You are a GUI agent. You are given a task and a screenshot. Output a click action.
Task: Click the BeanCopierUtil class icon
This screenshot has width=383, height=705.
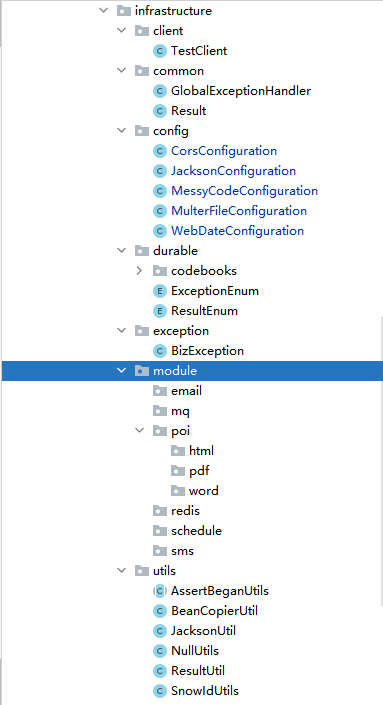160,611
